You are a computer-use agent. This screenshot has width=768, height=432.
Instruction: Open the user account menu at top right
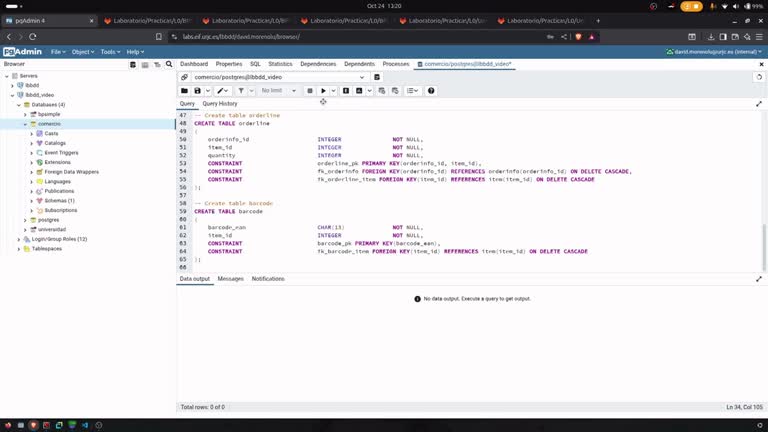coord(714,52)
